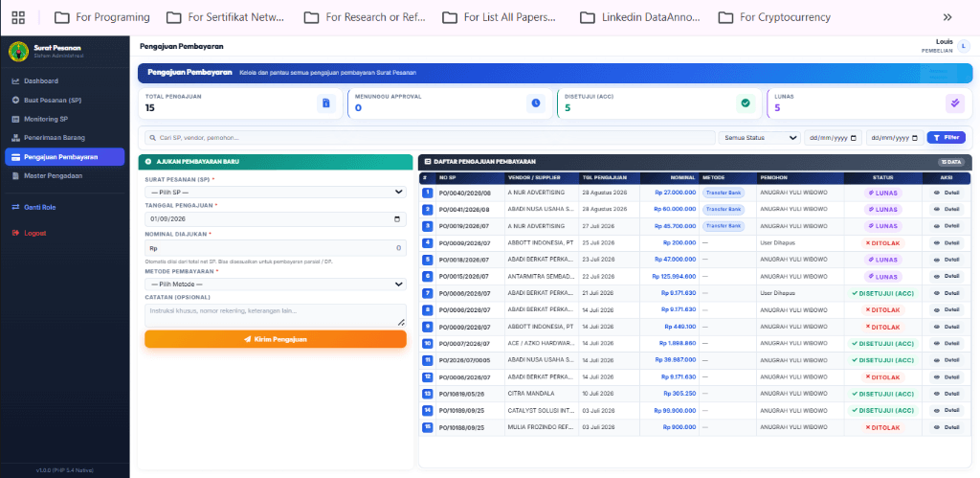The width and height of the screenshot is (980, 478).
Task: Open calendar picker in Tanggal Pengajuan field
Action: (397, 219)
